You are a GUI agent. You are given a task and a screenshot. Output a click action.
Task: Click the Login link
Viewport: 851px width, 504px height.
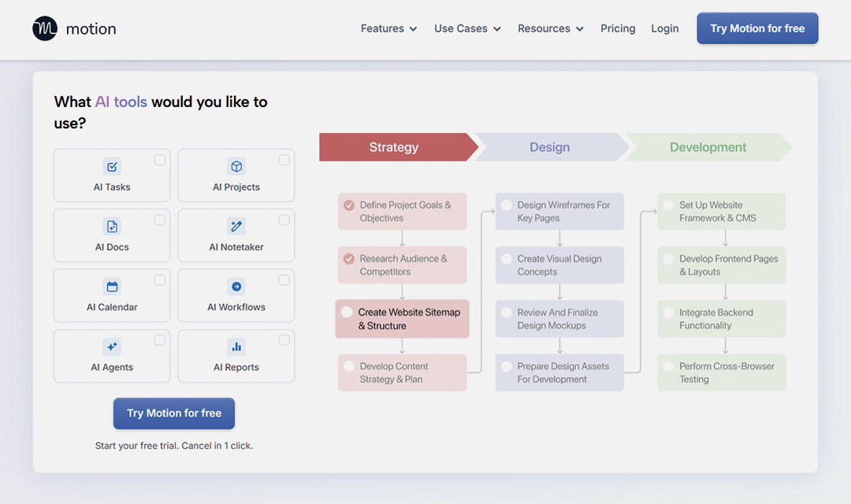pos(664,28)
